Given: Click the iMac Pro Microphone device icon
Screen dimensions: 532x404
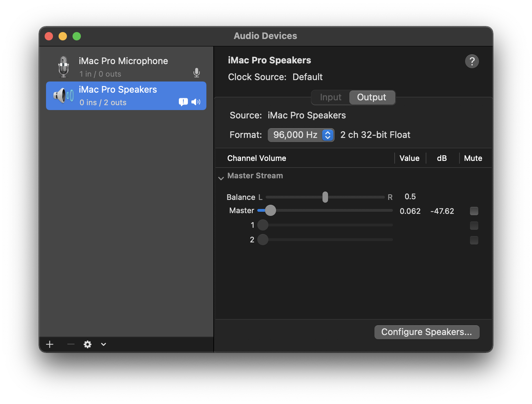Looking at the screenshot, I should click(x=63, y=67).
